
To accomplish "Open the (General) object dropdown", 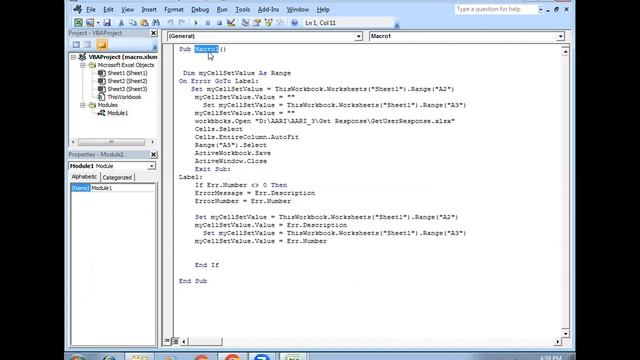I will (x=358, y=36).
